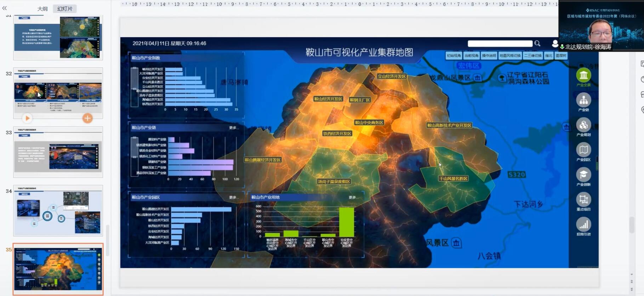Click the dashboard search input field

coord(500,43)
